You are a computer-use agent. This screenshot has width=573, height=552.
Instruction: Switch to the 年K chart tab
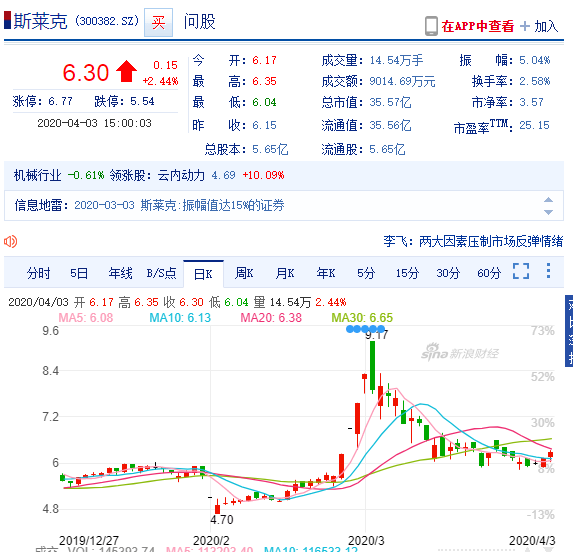(x=326, y=273)
